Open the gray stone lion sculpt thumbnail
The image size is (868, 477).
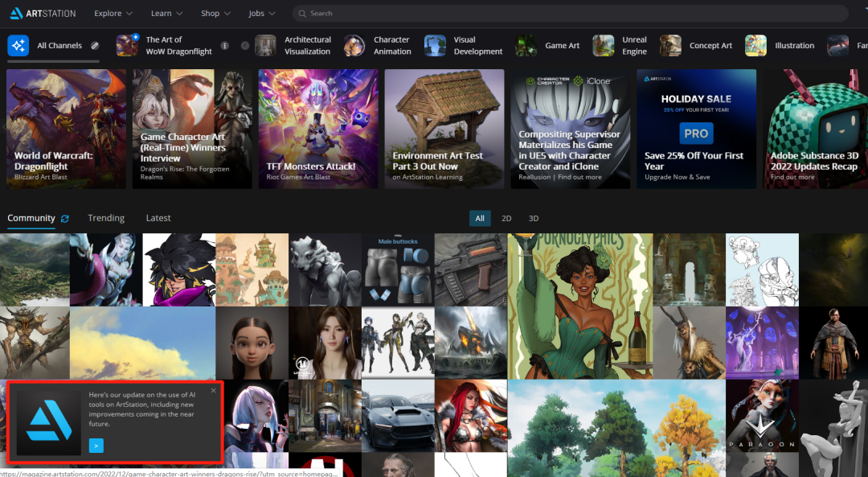(x=325, y=269)
